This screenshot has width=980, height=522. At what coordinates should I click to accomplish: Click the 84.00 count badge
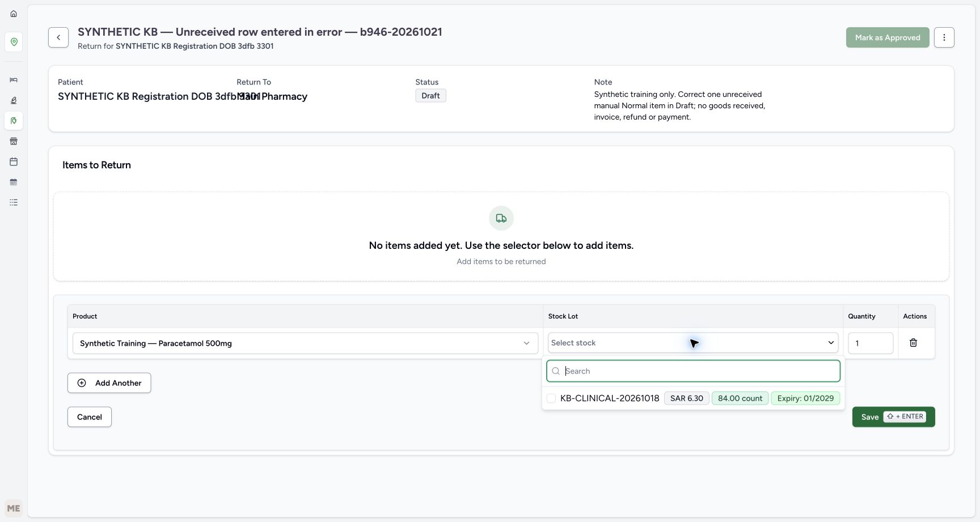click(x=740, y=398)
